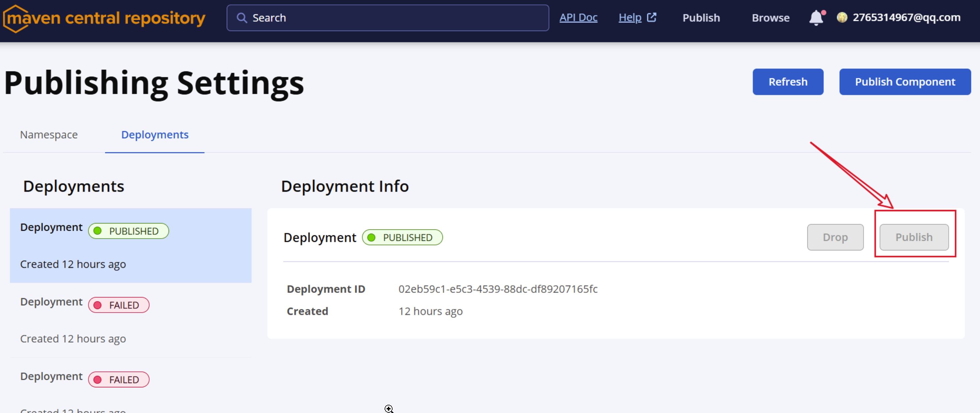Click PUBLISHED status badge in the deployments list
The width and height of the screenshot is (980, 413).
129,231
